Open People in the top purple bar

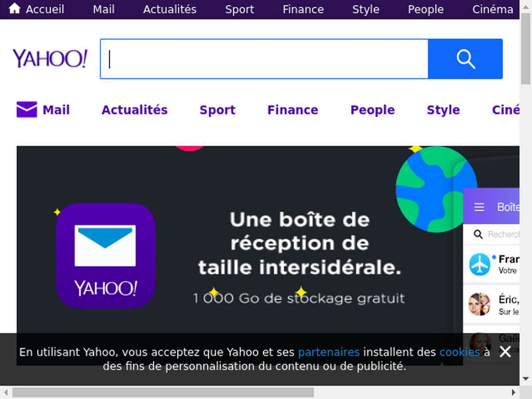pyautogui.click(x=426, y=9)
